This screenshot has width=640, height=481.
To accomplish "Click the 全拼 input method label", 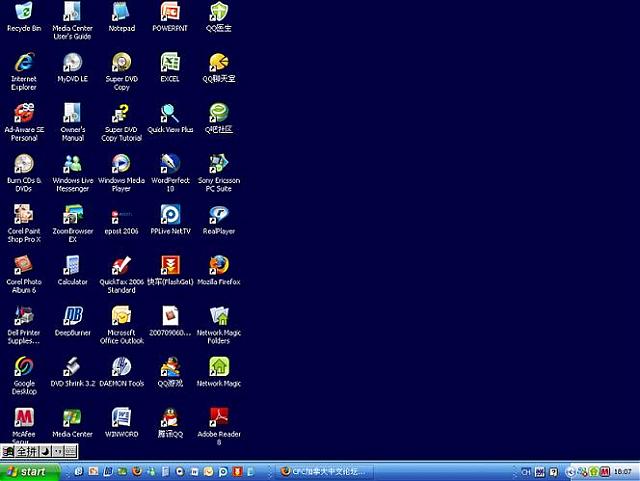I will 27,451.
